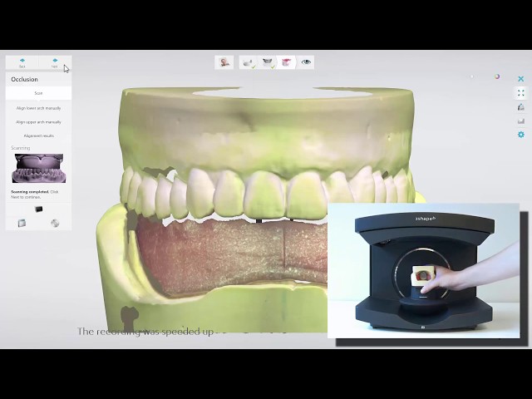532x399 pixels.
Task: Go back to the previous step
Action: [x=22, y=62]
